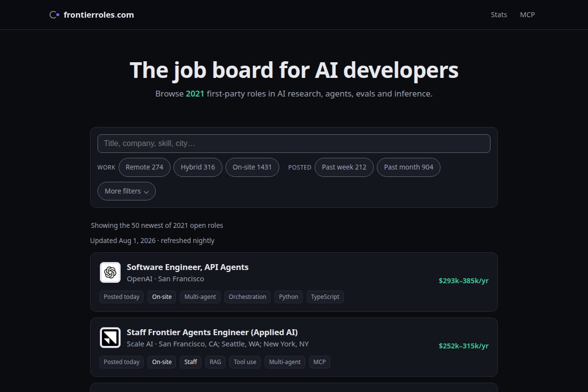Click the $293k–385k/yr salary label
This screenshot has height=392, width=588.
[464, 281]
